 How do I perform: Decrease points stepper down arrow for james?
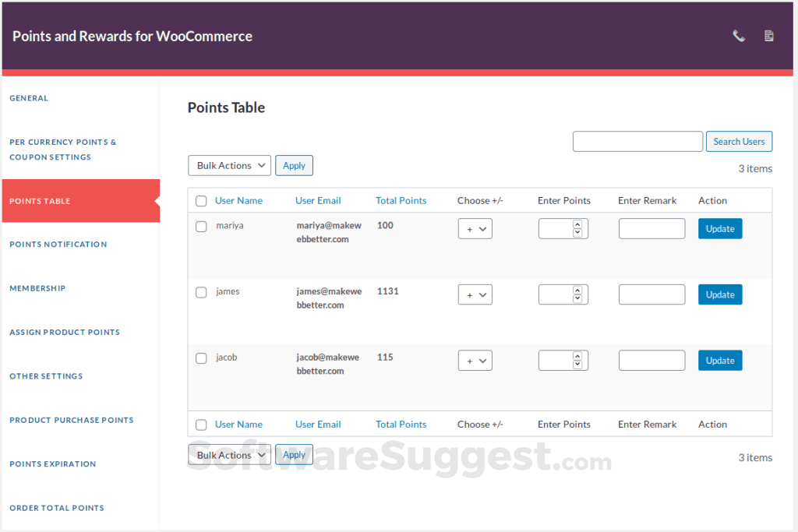tap(577, 298)
